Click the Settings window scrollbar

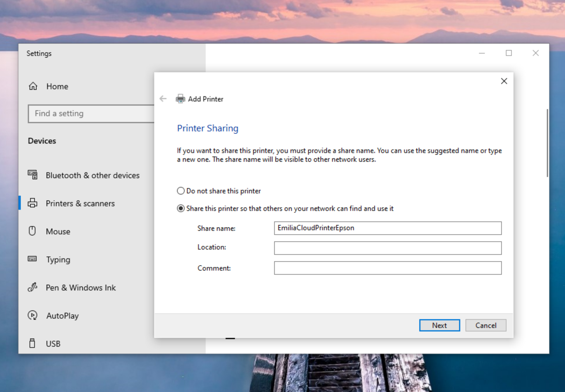pos(547,143)
